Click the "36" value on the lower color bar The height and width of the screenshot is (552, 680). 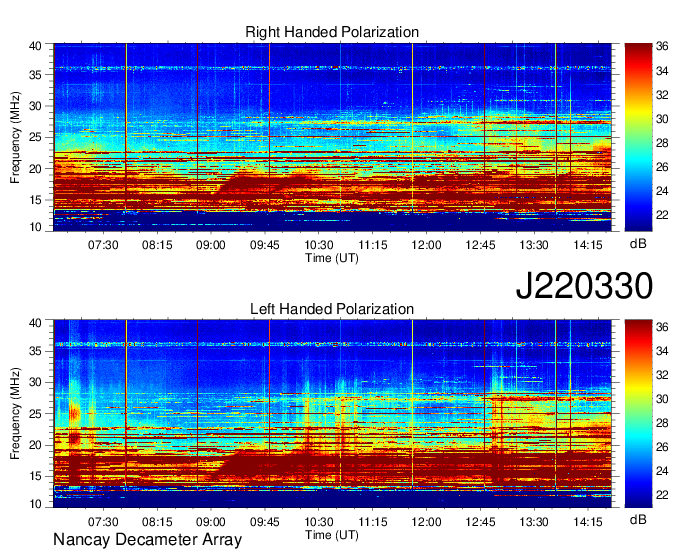click(662, 327)
